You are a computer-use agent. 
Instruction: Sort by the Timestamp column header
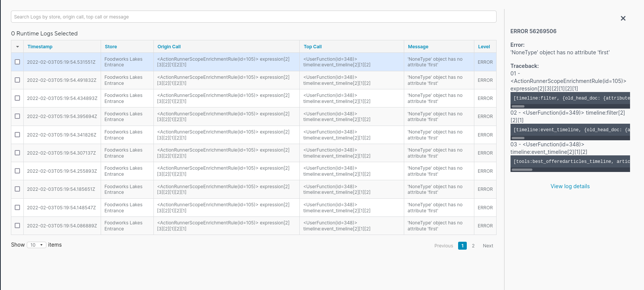pyautogui.click(x=40, y=47)
